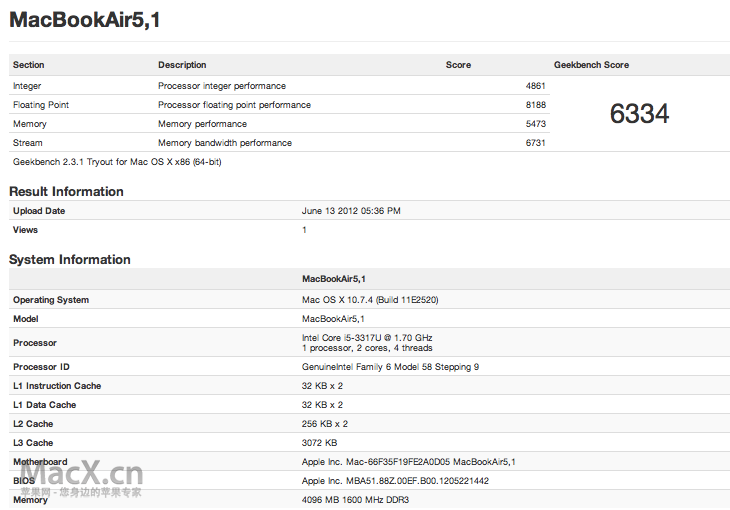Click the 'Result Information' heading
Image resolution: width=730 pixels, height=510 pixels.
66,191
